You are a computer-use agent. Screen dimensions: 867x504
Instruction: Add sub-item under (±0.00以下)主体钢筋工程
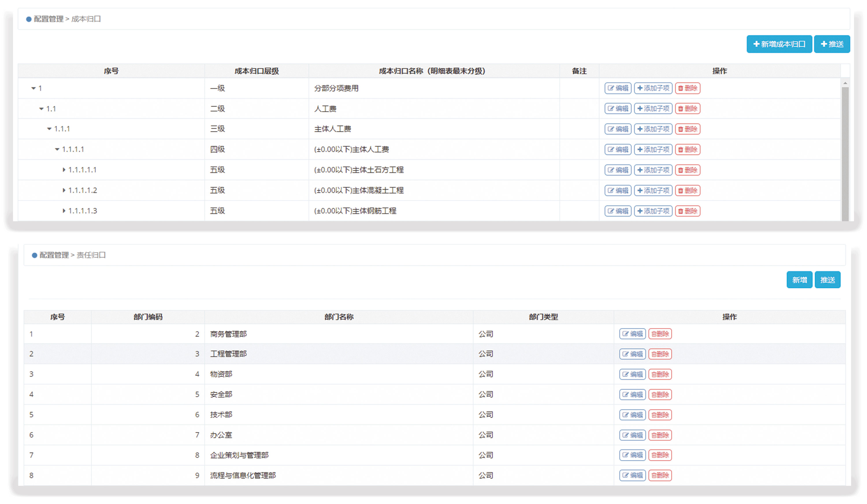[x=653, y=211]
